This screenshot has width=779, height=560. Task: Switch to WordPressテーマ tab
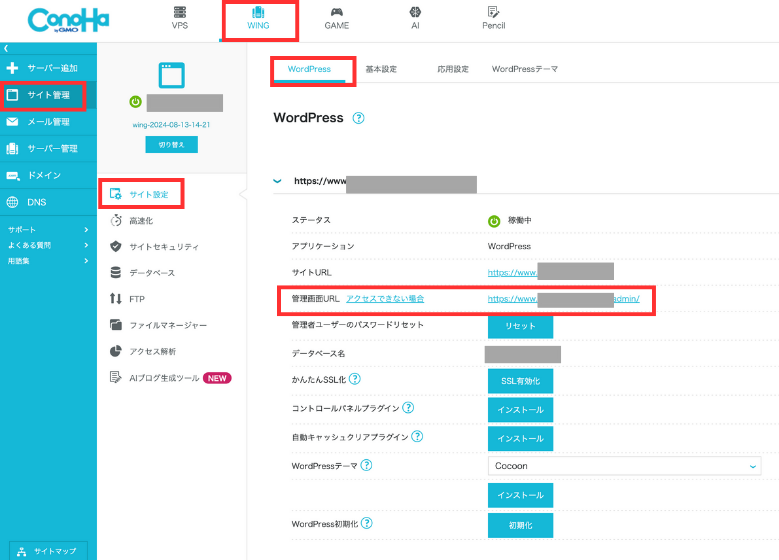525,69
